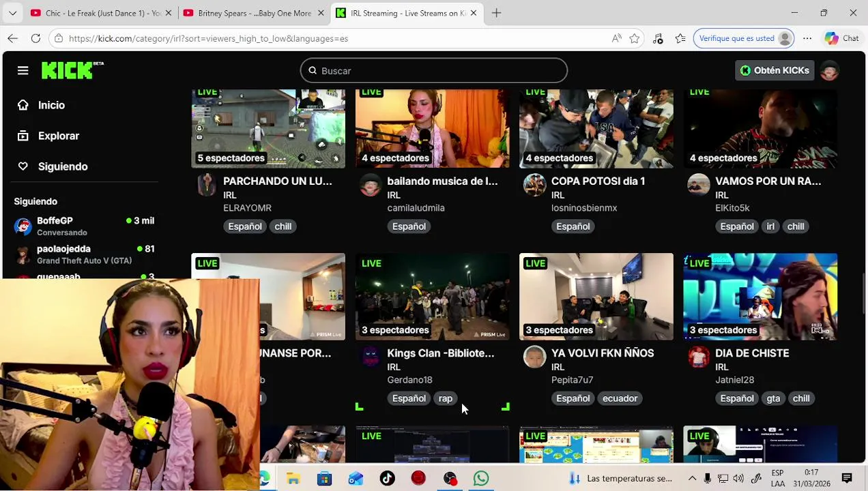Show hidden system tray icons
This screenshot has height=491, width=868.
pyautogui.click(x=692, y=479)
